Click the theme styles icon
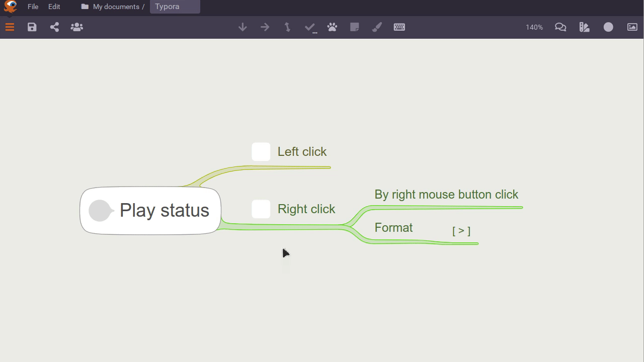The image size is (644, 362). pyautogui.click(x=584, y=27)
